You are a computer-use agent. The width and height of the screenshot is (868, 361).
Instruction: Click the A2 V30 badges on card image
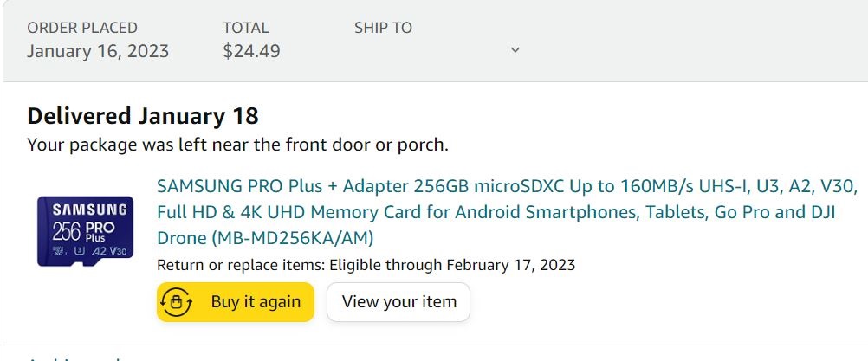(108, 252)
